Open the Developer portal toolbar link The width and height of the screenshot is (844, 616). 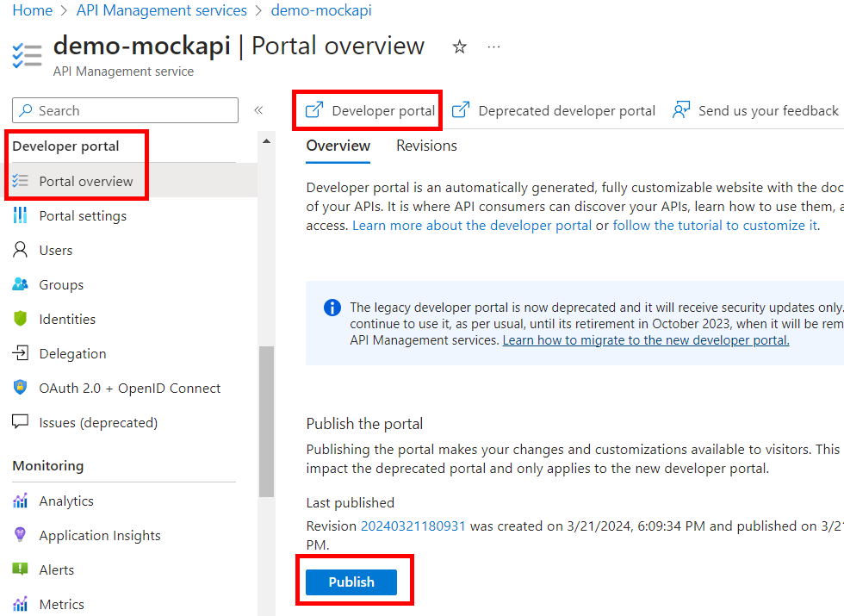pos(370,110)
